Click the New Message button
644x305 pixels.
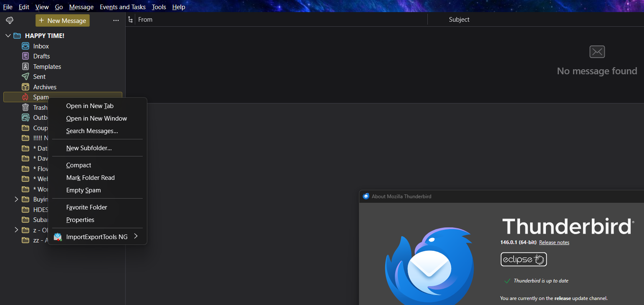tap(63, 20)
